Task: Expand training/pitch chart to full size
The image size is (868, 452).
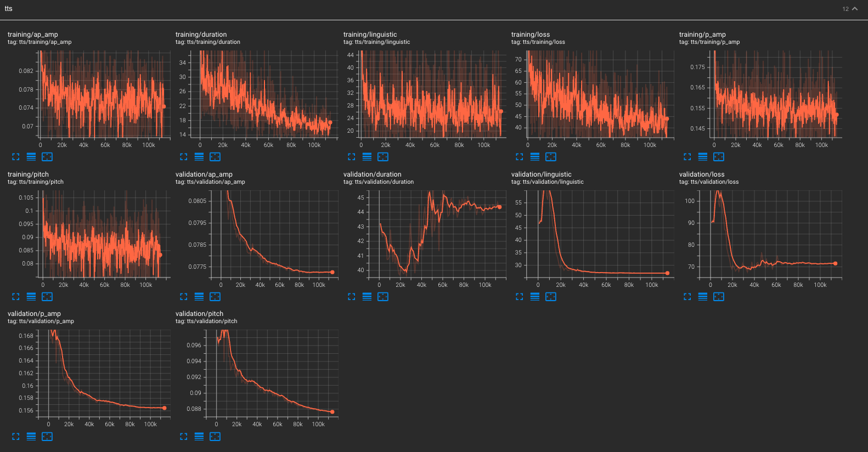Action: pos(16,297)
